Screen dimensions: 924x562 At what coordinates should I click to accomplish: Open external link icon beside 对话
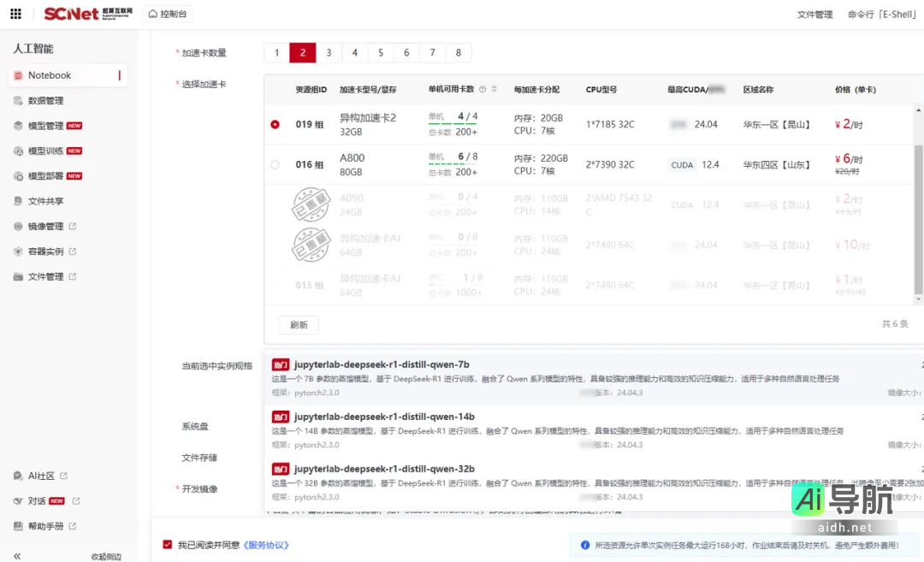pyautogui.click(x=76, y=501)
